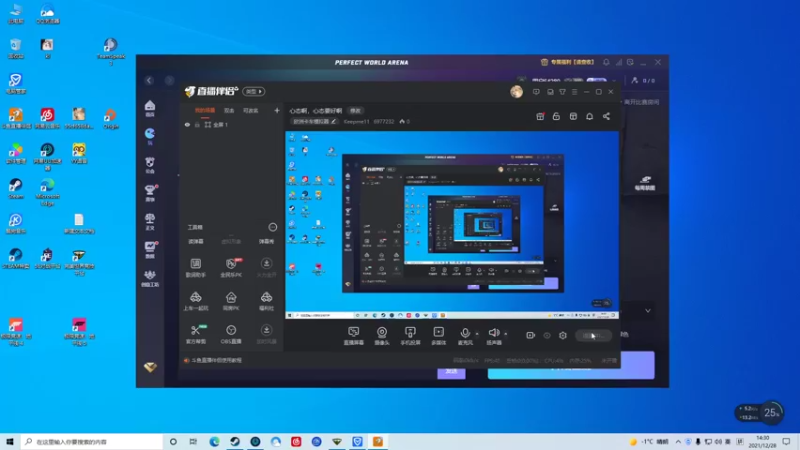The height and width of the screenshot is (450, 800).
Task: Click the record video icon
Action: pyautogui.click(x=531, y=335)
